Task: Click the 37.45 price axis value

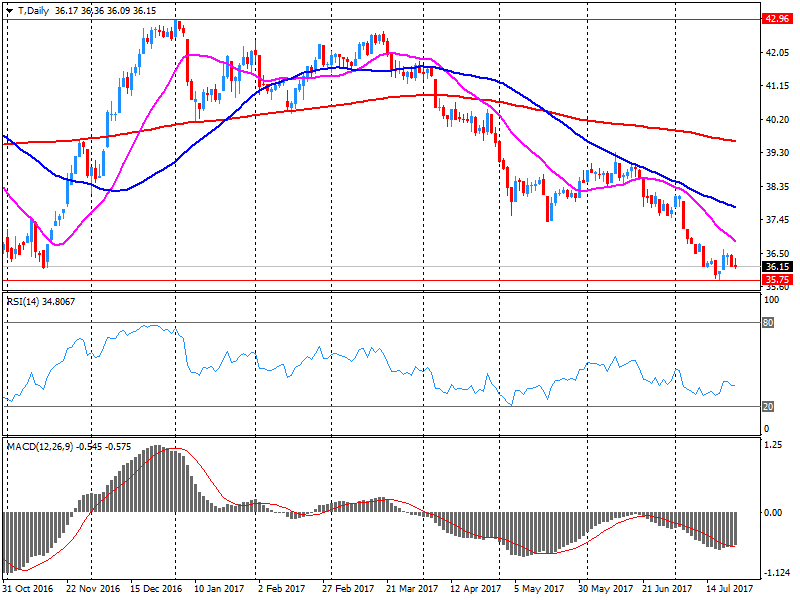Action: (778, 220)
